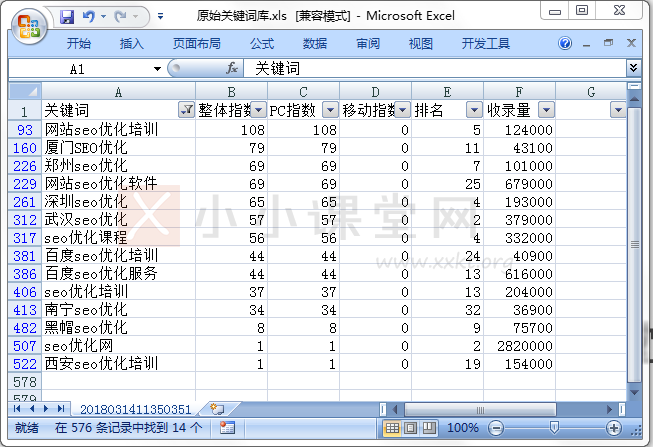Screen dimensions: 653x447
Task: Go to the first sheet tab arrow
Action: tap(17, 409)
